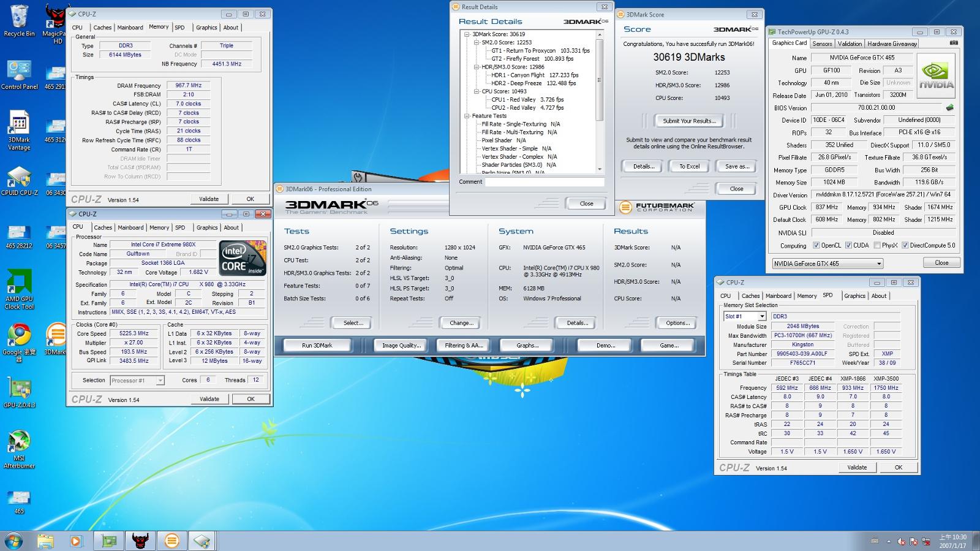
Task: Click Options... under Results in 3DMark06
Action: click(x=677, y=323)
